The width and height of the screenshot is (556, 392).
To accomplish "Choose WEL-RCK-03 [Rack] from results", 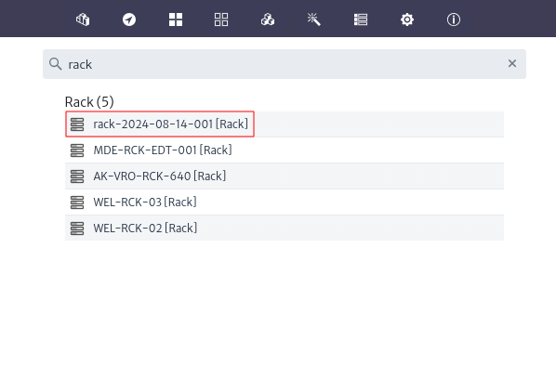I will point(285,202).
